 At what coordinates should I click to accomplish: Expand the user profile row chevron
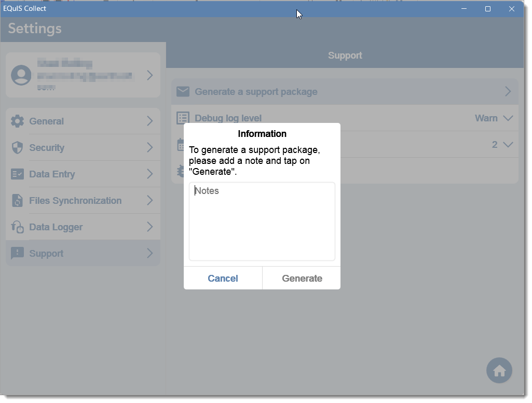[150, 75]
